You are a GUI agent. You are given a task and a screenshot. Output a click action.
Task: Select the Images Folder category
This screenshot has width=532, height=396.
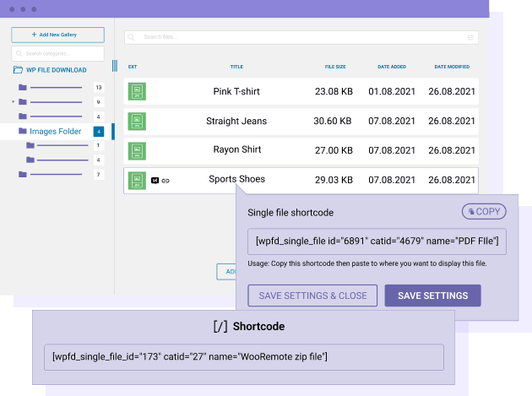click(x=55, y=132)
